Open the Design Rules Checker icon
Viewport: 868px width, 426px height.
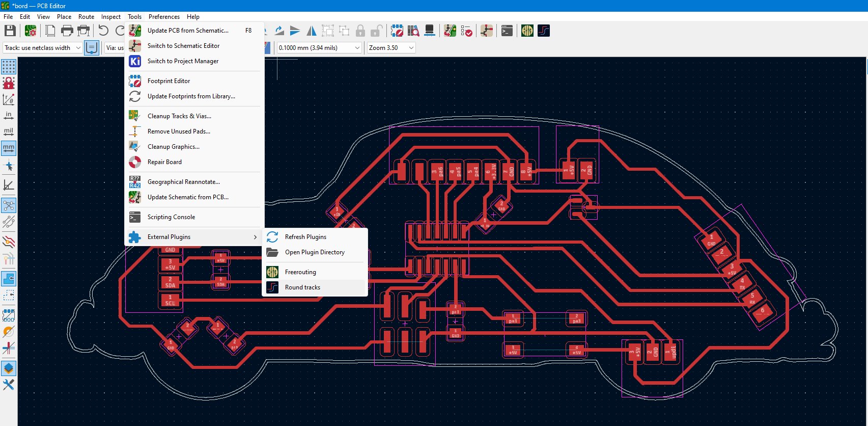[x=466, y=31]
